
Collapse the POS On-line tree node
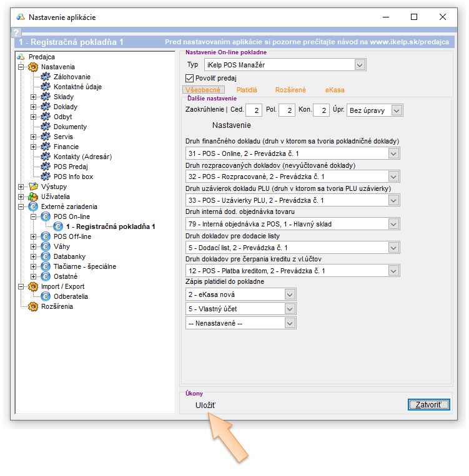(x=34, y=216)
